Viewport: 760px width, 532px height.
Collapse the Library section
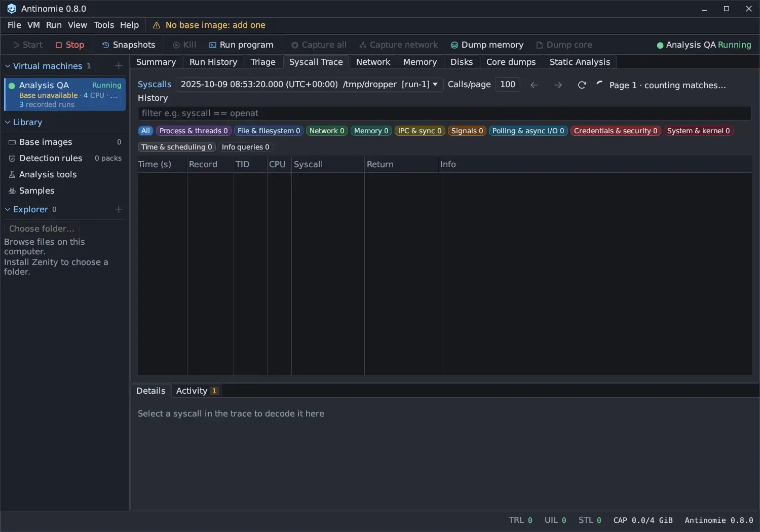click(x=8, y=122)
